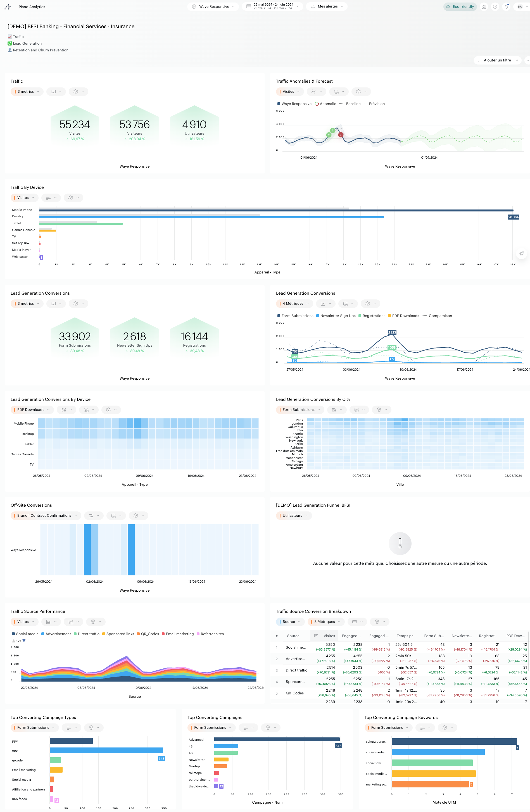
Task: Toggle Baseline legend item
Action: point(350,104)
